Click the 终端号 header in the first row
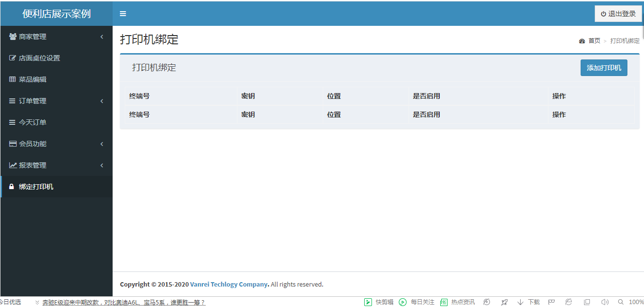The width and height of the screenshot is (644, 308). click(x=139, y=96)
